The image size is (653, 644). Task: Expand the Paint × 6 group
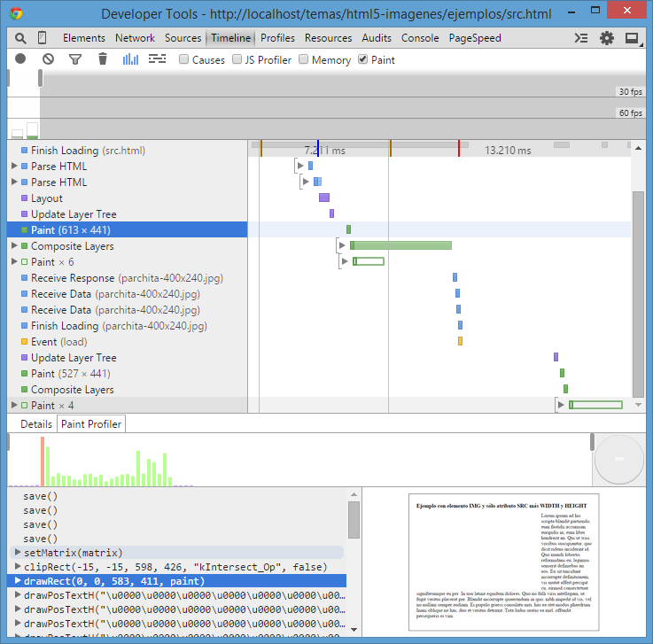14,262
